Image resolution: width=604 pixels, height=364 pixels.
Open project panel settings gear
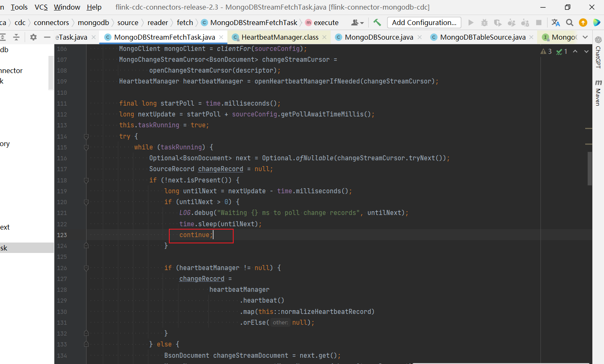[33, 37]
